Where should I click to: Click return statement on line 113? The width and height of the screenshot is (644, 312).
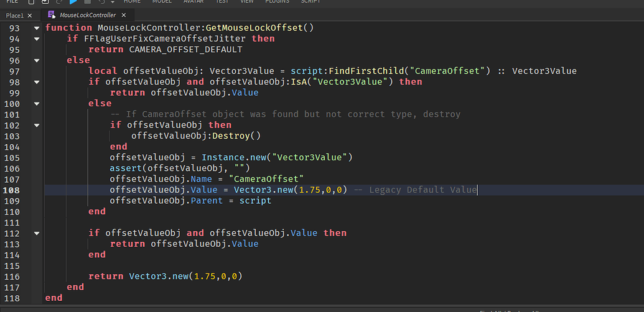point(184,244)
